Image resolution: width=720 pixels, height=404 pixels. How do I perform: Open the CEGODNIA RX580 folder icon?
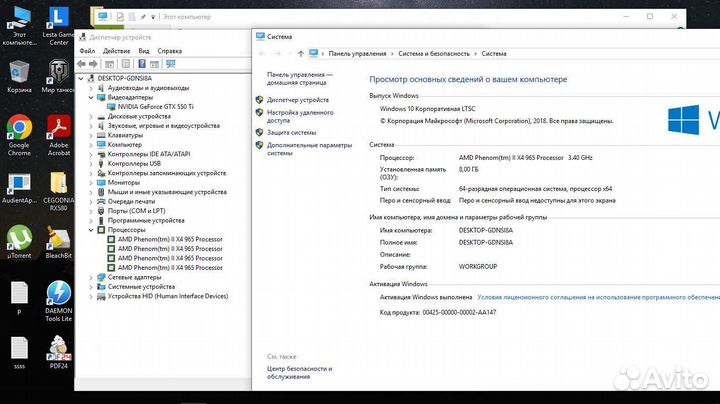58,191
